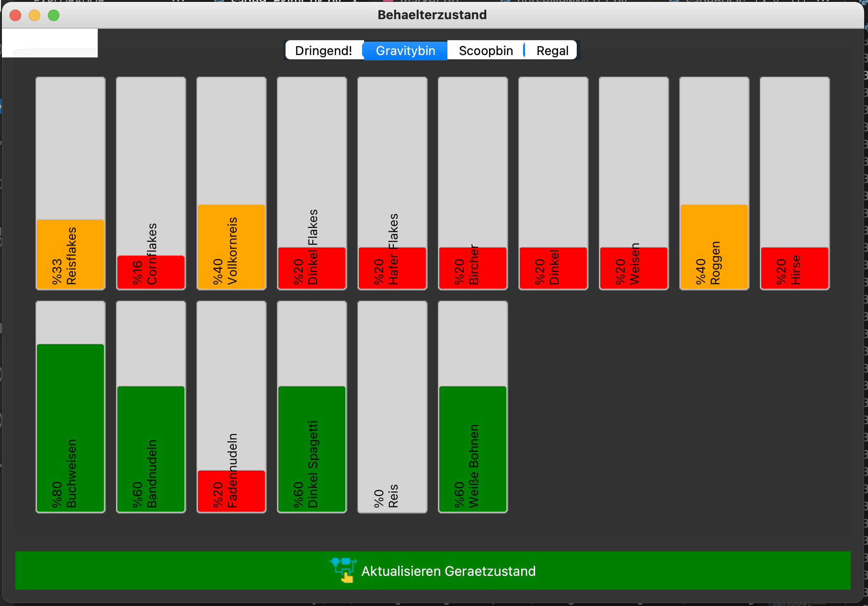Click the Hafer Flakes container
Viewport: 868px width, 606px height.
click(x=392, y=268)
